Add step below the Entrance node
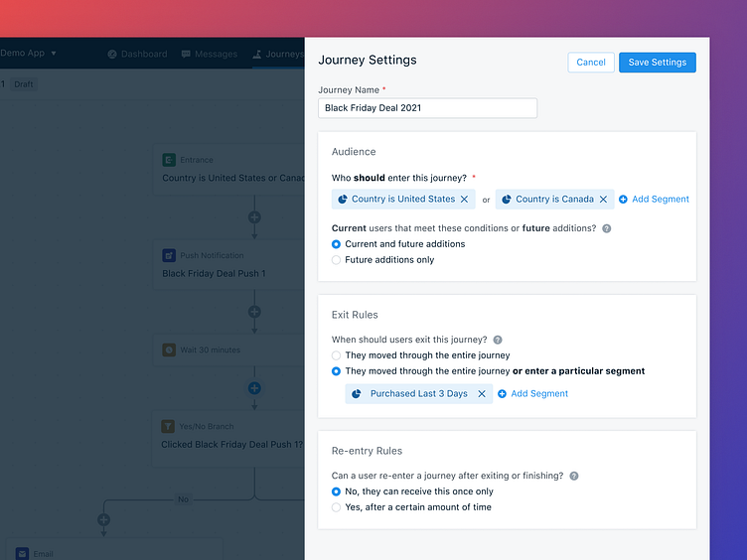Image resolution: width=747 pixels, height=560 pixels. click(254, 217)
